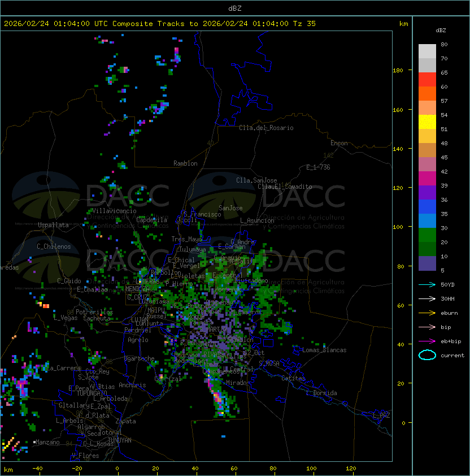Select the slate 5-10 dBZ swatch
This screenshot has height=476, width=470.
pos(427,263)
